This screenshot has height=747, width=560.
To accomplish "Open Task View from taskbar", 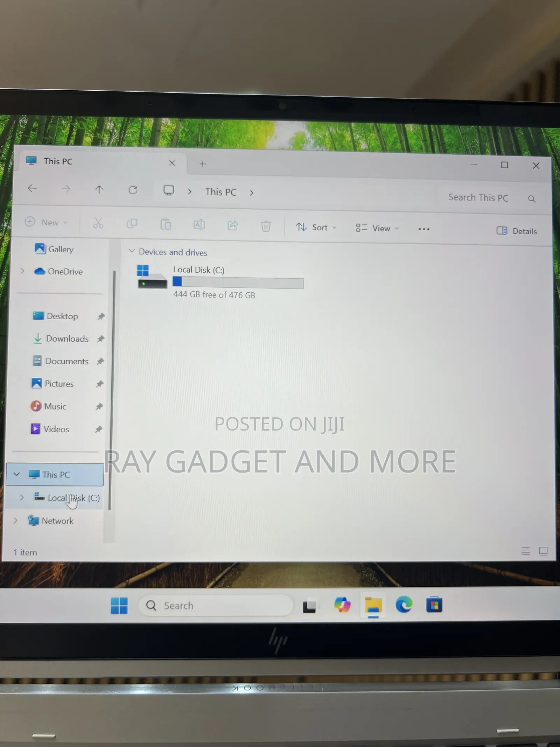I will 309,606.
